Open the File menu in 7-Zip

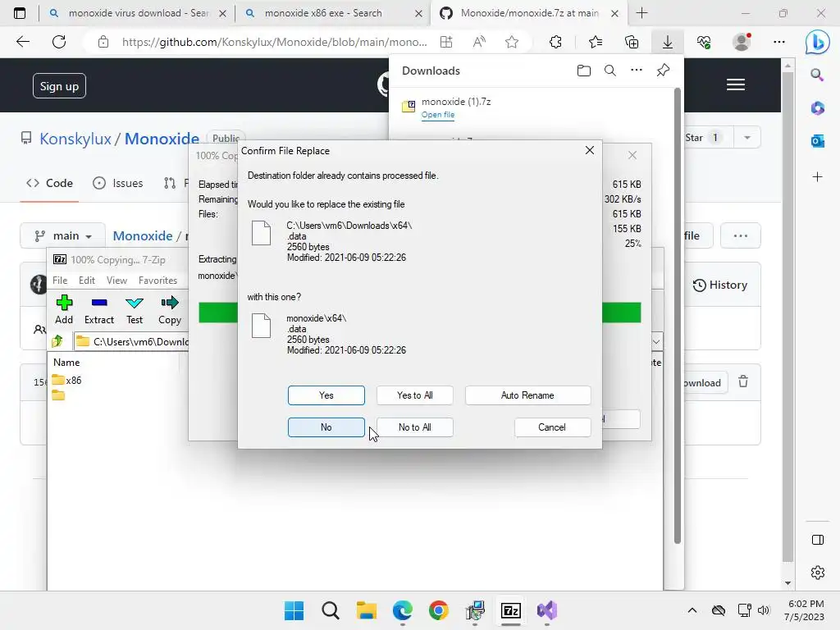click(60, 281)
